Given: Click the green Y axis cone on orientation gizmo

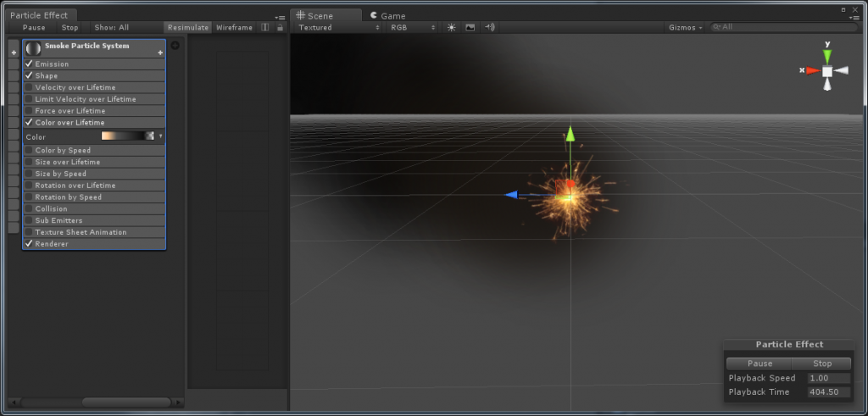Looking at the screenshot, I should click(827, 57).
